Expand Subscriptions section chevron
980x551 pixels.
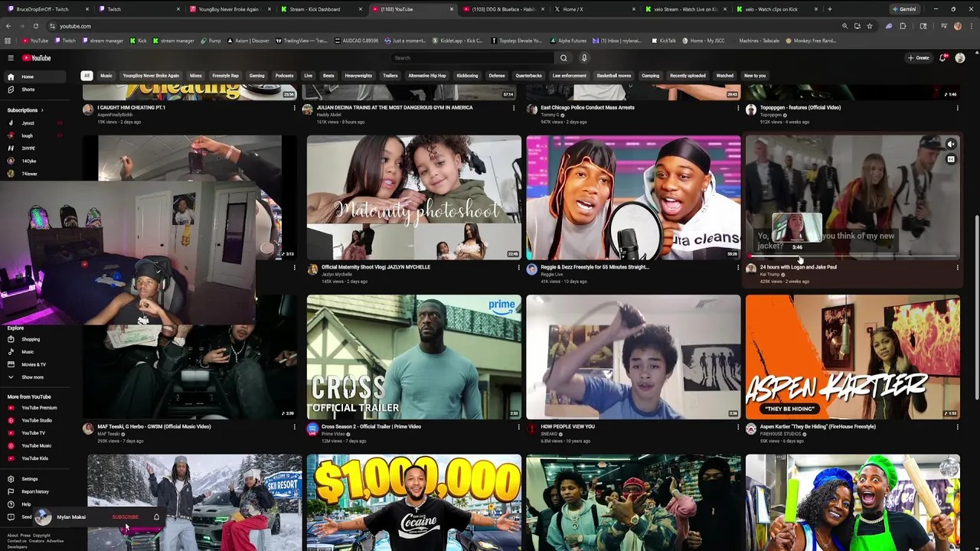coord(42,110)
